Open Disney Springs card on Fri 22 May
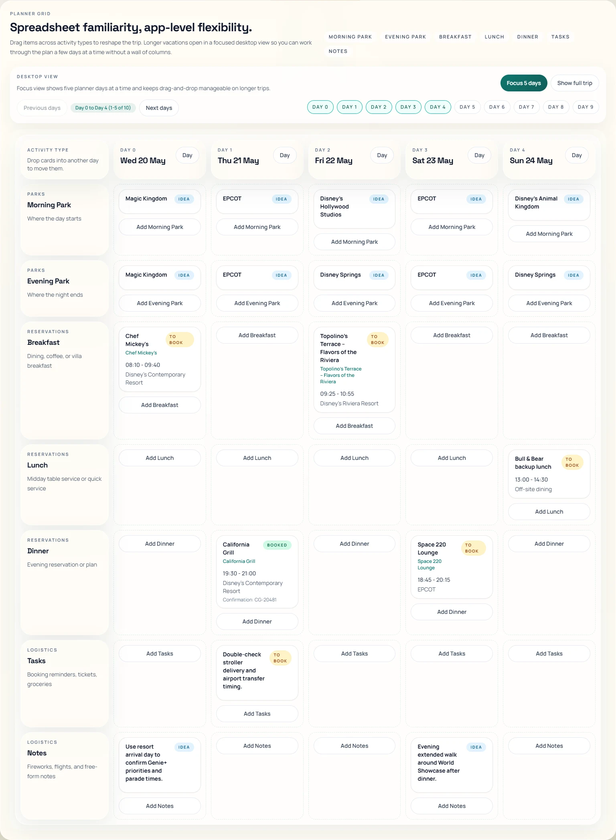This screenshot has width=616, height=840. [354, 278]
